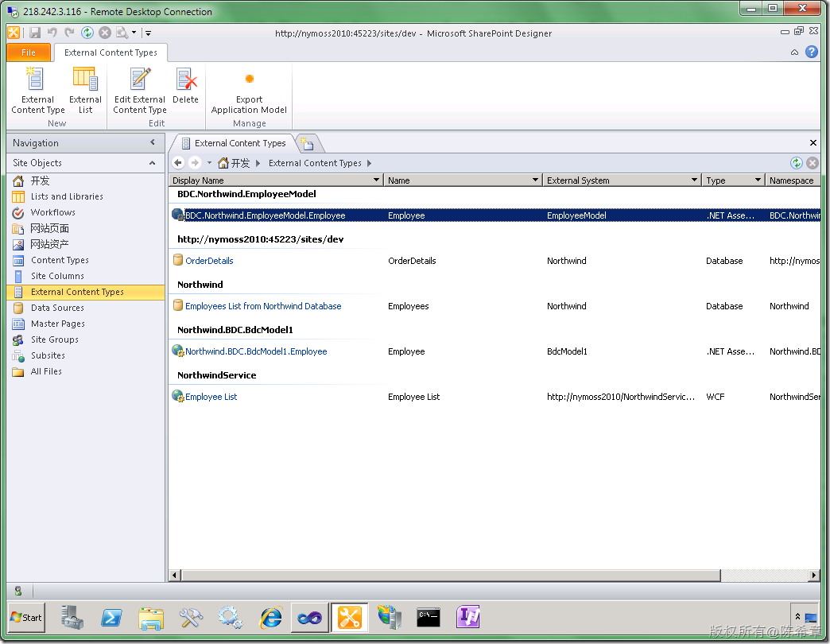Sort by Namespace column header
The width and height of the screenshot is (830, 644).
(791, 180)
